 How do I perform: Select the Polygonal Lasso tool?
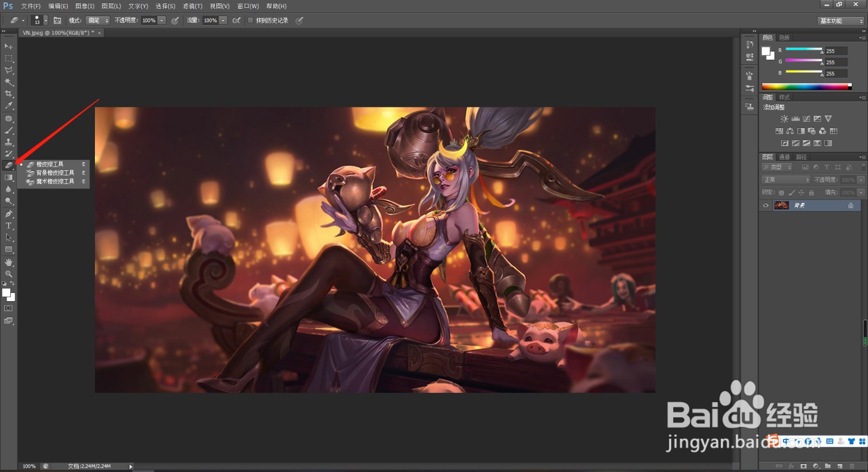[x=9, y=70]
